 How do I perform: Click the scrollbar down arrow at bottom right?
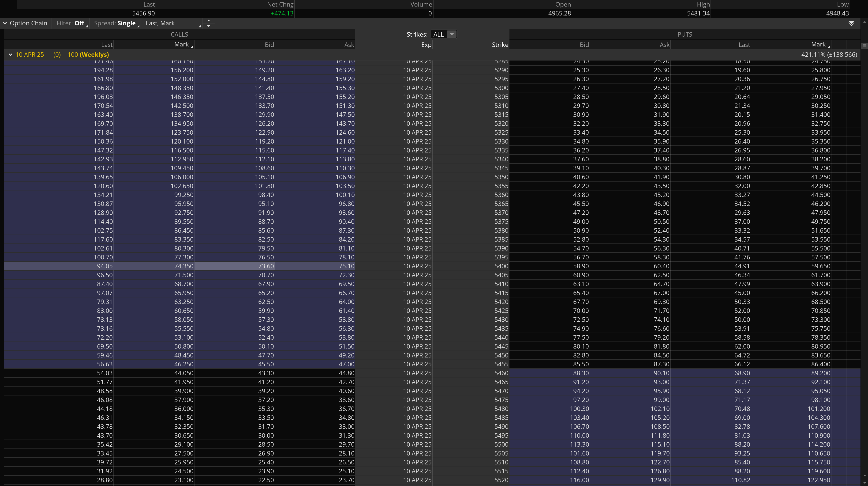[x=865, y=483]
